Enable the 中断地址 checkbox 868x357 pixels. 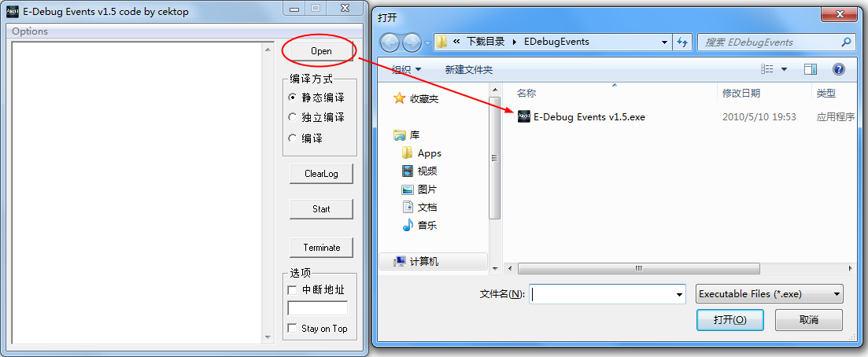tap(316, 290)
